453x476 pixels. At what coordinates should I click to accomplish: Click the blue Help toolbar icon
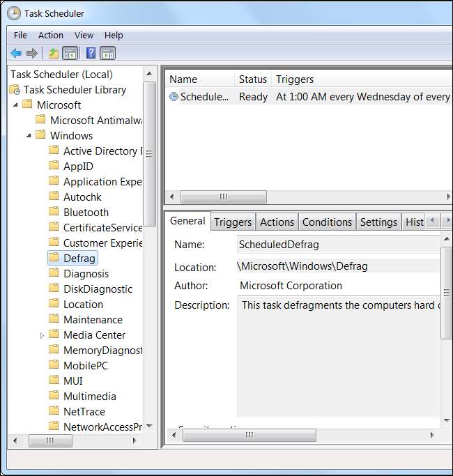click(91, 53)
